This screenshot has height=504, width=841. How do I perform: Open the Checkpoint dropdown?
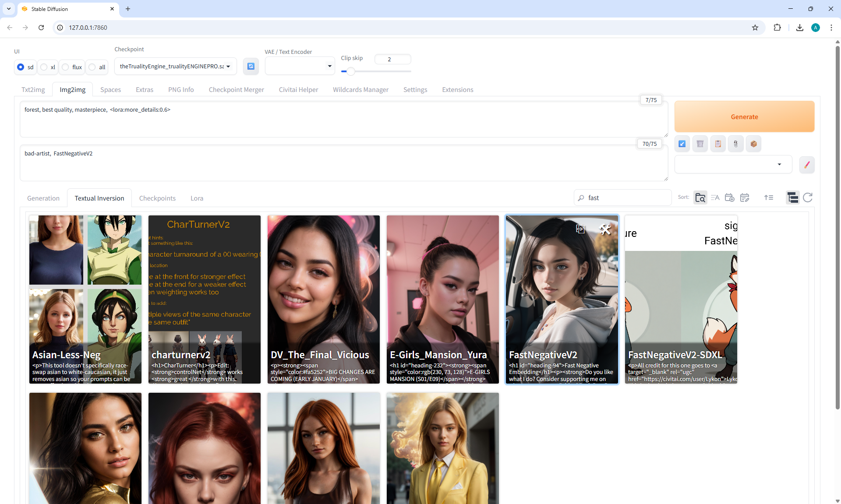(175, 66)
